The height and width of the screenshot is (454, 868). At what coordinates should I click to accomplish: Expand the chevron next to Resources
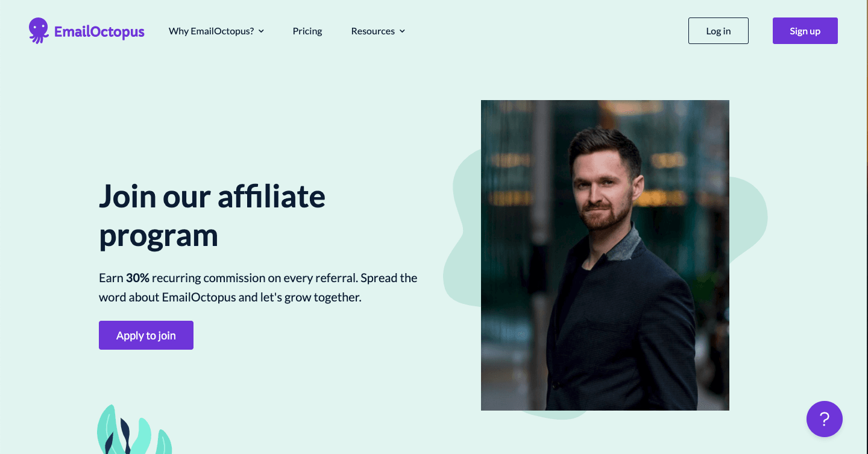click(402, 31)
